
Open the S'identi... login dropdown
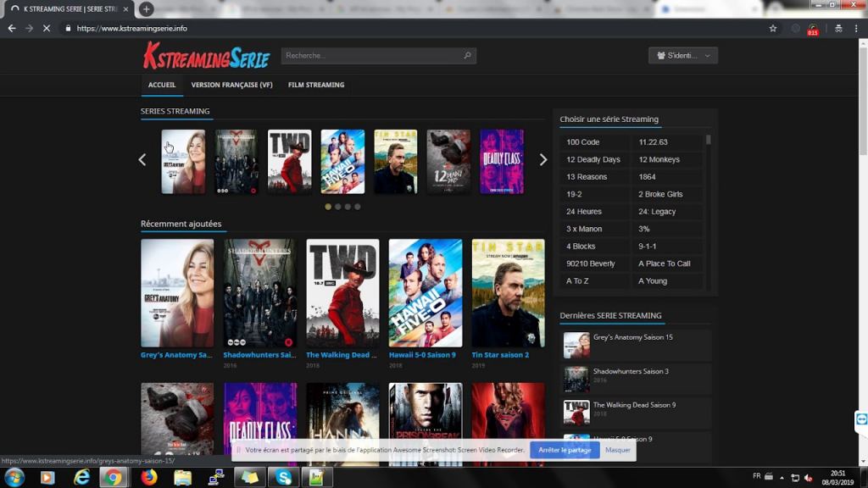[x=683, y=55]
